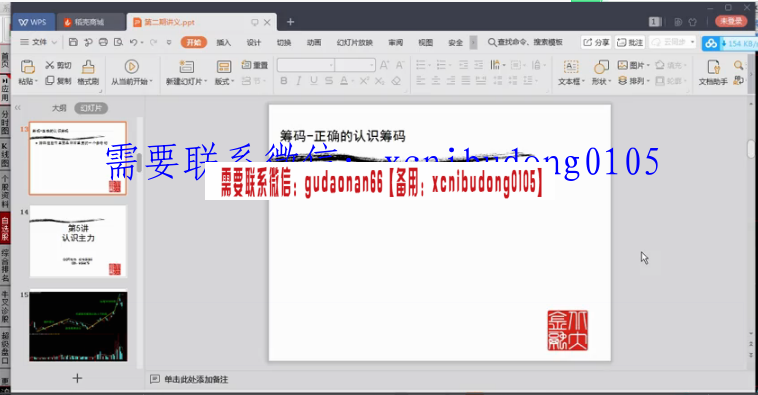Start slideshow from current slide icon
This screenshot has width=758, height=395.
(x=131, y=66)
